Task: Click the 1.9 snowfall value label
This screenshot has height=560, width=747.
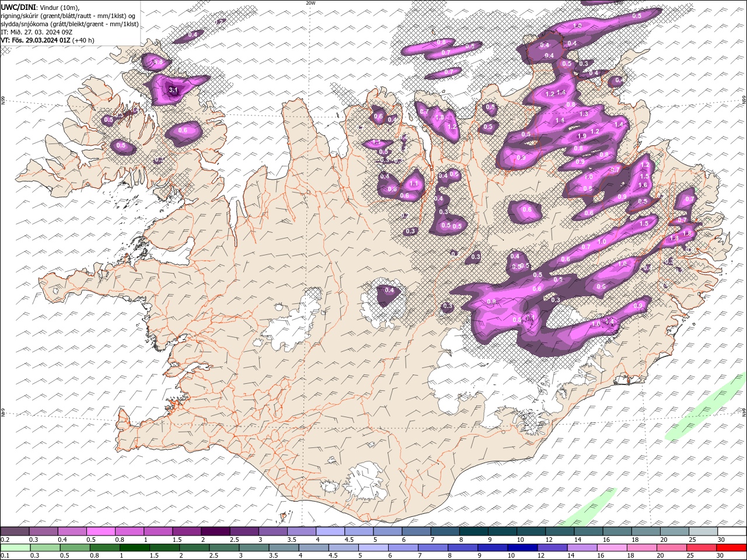Action: click(581, 136)
